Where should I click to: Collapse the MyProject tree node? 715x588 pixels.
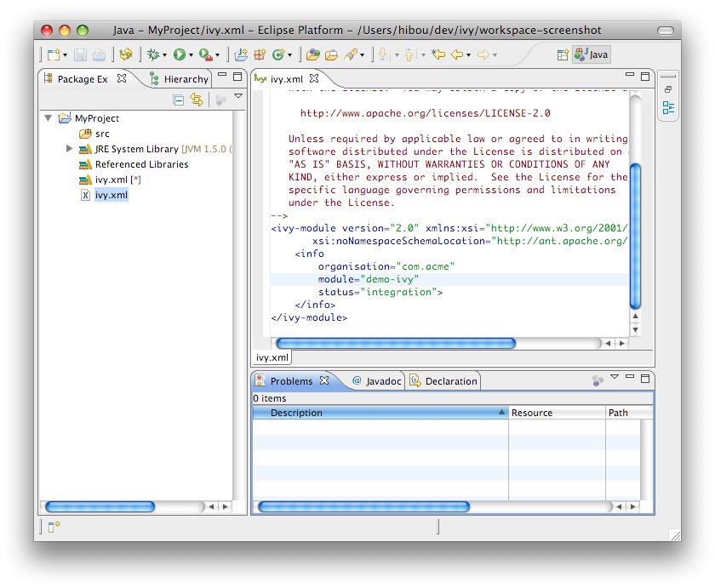pyautogui.click(x=49, y=118)
